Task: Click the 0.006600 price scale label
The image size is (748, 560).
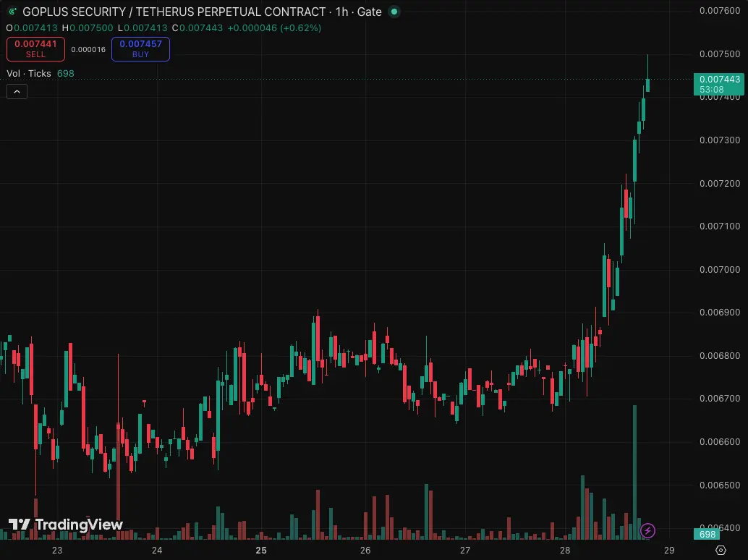Action: tap(720, 441)
